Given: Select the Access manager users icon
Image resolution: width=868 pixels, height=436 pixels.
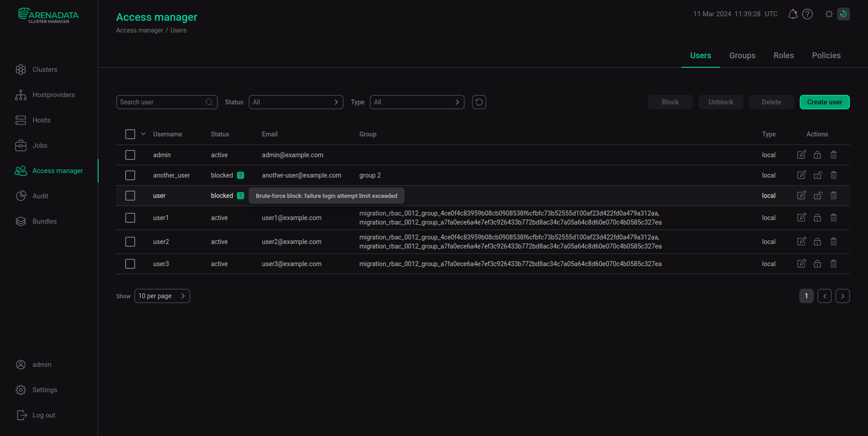Looking at the screenshot, I should pos(21,171).
